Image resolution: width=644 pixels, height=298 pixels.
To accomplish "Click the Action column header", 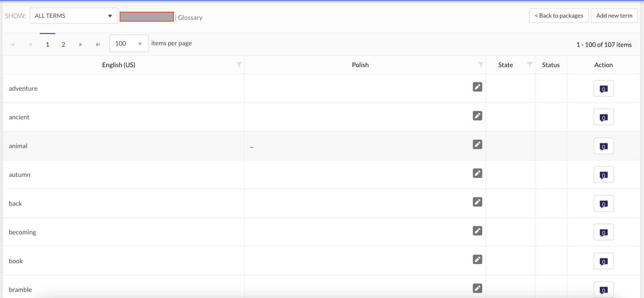I will pos(603,65).
